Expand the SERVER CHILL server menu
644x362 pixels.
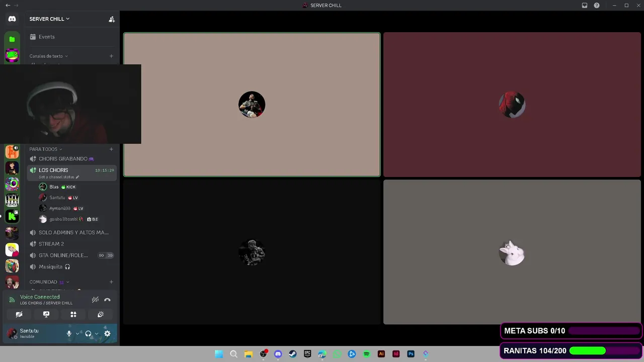click(x=49, y=19)
